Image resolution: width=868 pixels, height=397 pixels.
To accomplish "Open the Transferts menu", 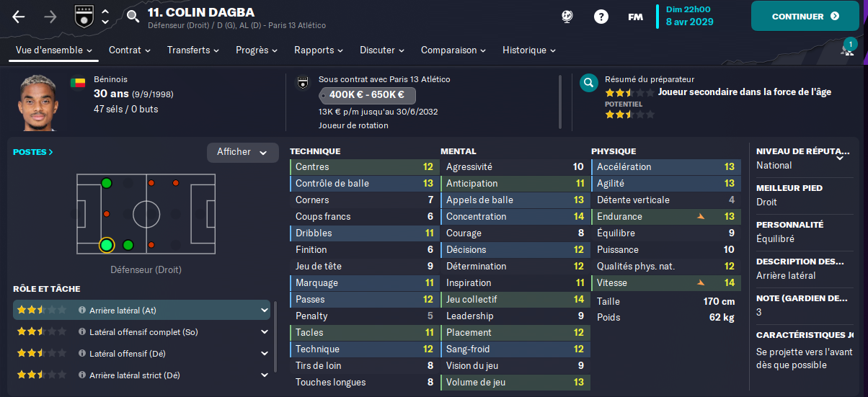I will click(194, 50).
